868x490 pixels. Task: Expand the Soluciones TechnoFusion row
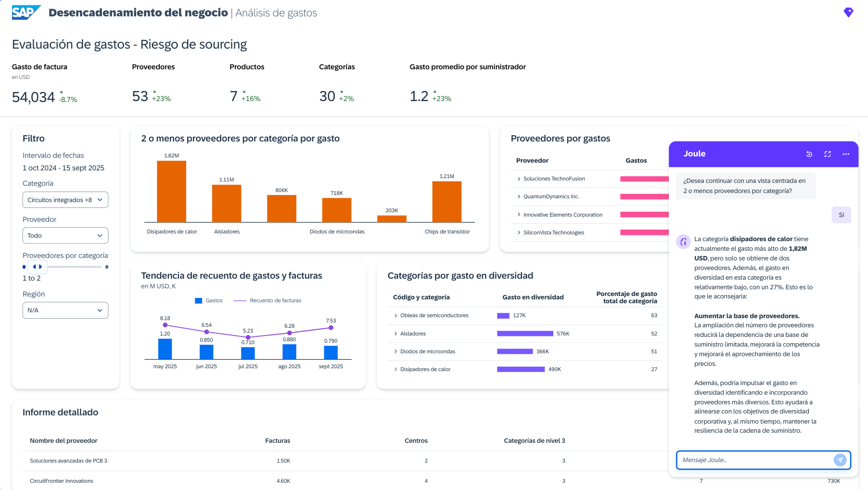click(x=519, y=179)
